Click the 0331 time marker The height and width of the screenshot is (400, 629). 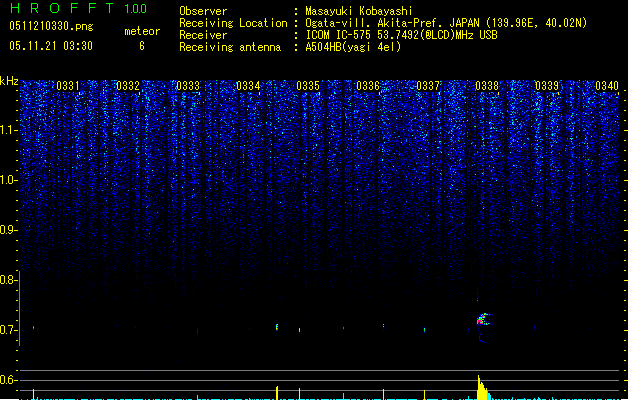[x=68, y=86]
